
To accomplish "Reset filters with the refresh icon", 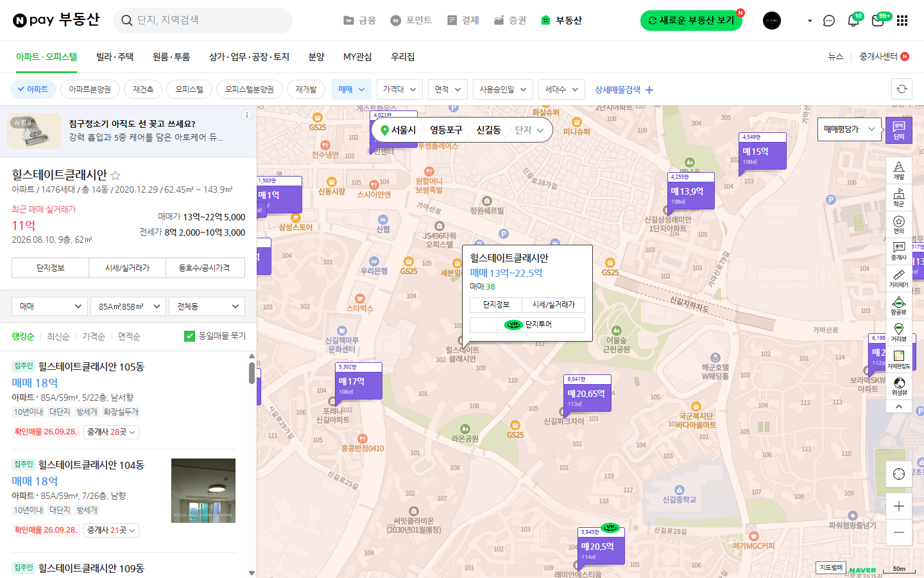I will pos(902,89).
